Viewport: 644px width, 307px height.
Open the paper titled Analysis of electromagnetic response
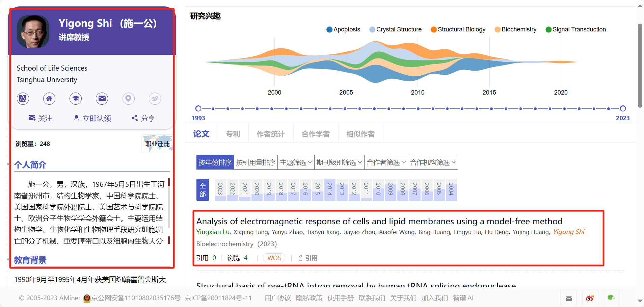point(379,221)
